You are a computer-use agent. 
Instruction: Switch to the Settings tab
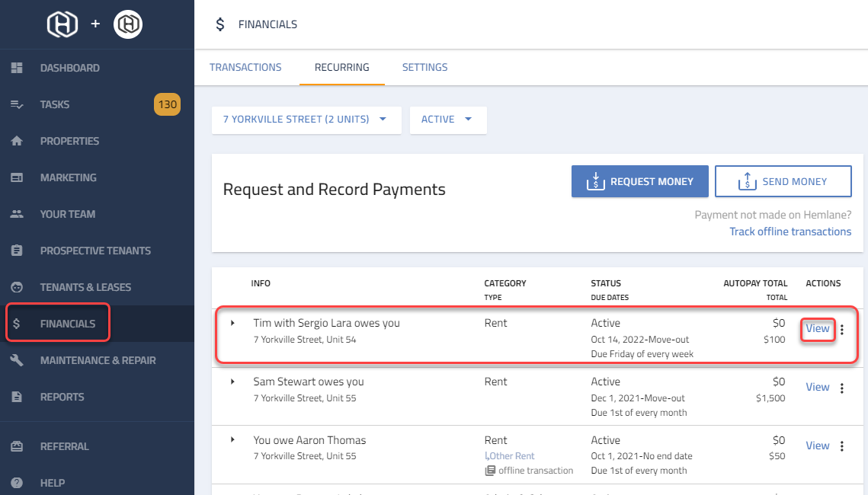tap(424, 67)
